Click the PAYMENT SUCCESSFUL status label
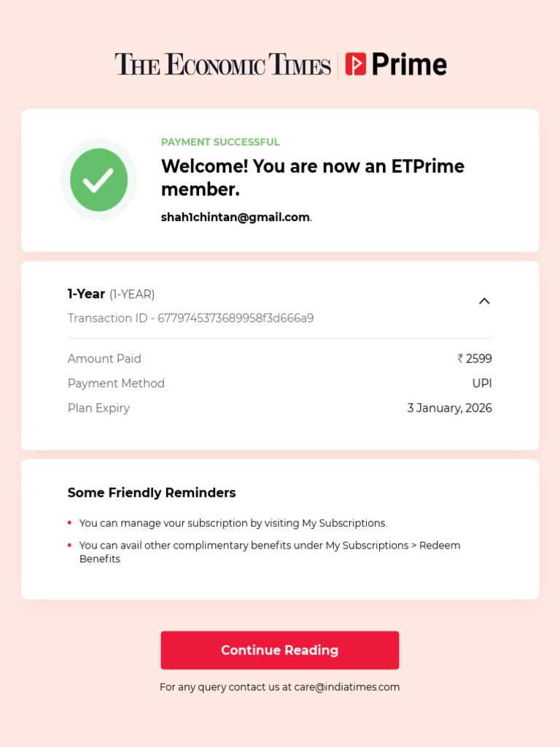This screenshot has width=560, height=747. point(220,142)
